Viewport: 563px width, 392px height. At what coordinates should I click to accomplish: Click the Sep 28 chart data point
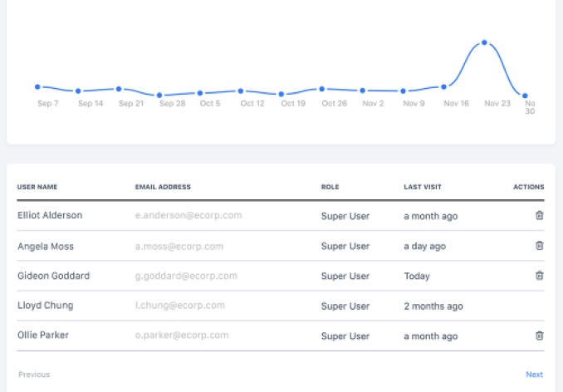(x=159, y=95)
